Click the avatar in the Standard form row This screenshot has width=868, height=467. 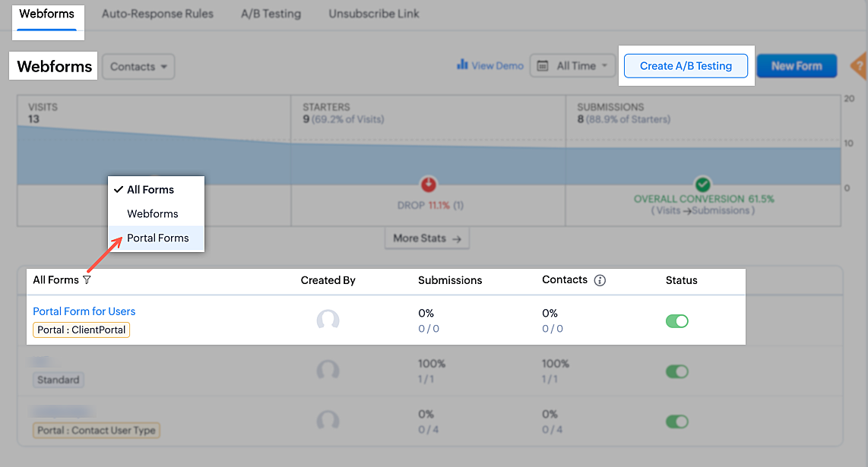click(x=328, y=371)
